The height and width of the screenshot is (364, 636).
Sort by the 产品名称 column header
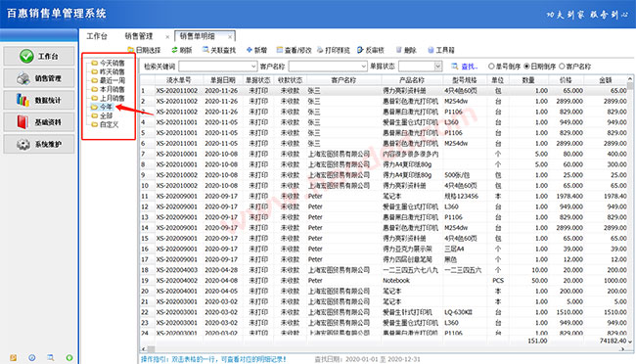411,80
